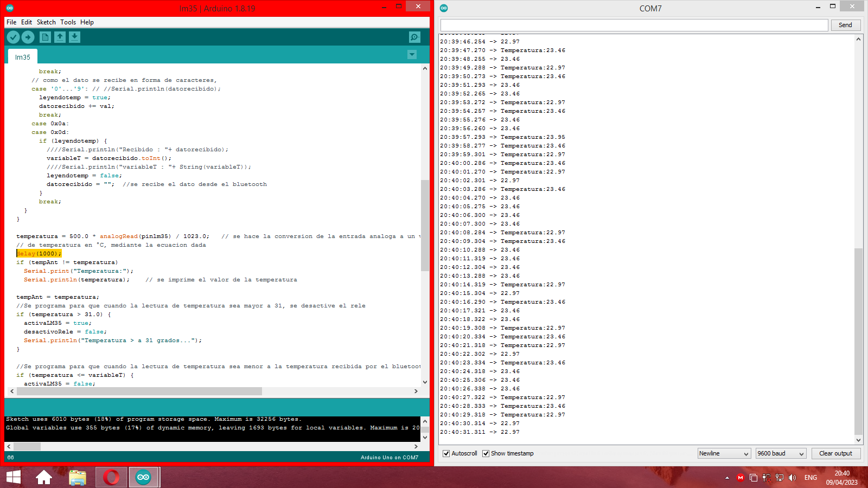This screenshot has height=488, width=868.
Task: Select the lm35 sketch tab
Action: coord(22,56)
